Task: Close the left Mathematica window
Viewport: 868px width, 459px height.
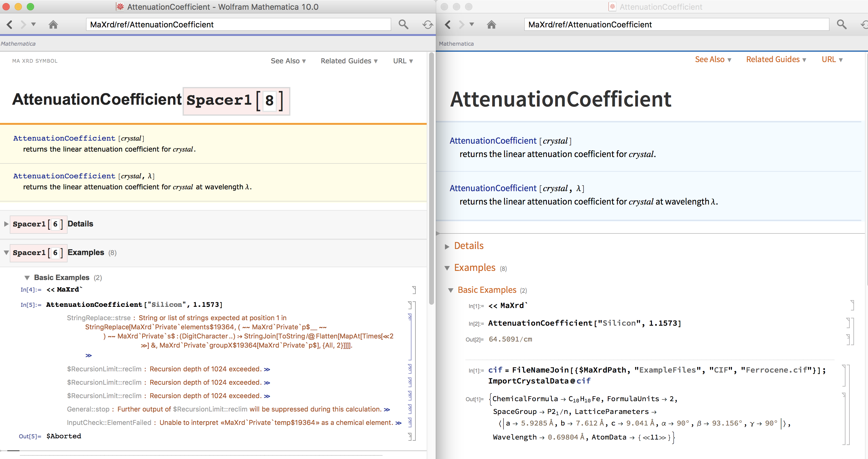Action: coord(6,7)
